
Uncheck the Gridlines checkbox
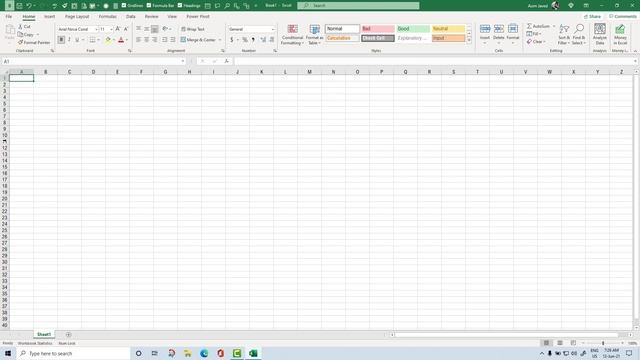pos(124,5)
